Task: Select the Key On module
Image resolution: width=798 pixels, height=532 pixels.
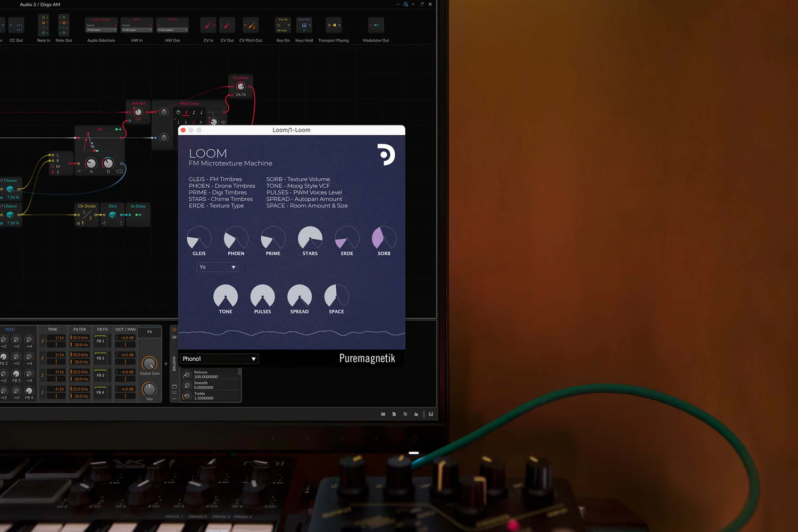Action: [x=283, y=25]
